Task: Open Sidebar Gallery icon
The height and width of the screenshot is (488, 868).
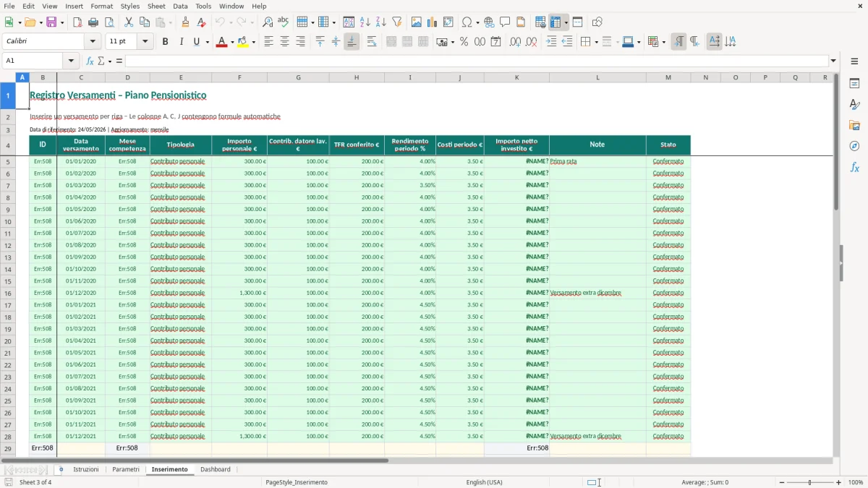Action: pos(854,126)
